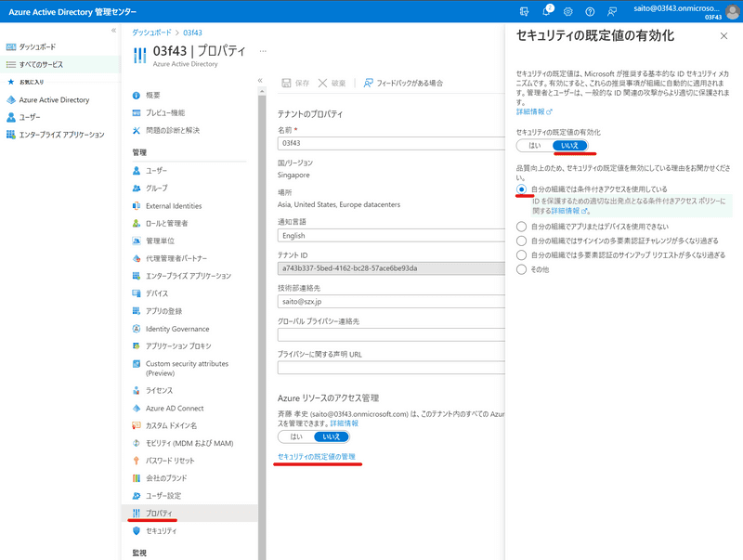Set security defaults toggle to 'はい'
Viewport: 743px width, 560px height.
[x=535, y=146]
